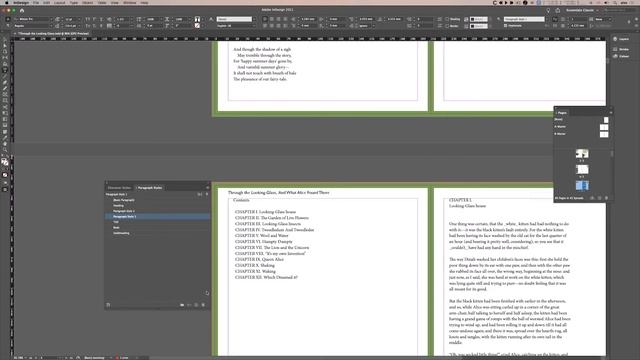The image size is (640, 360).
Task: Open the Layers panel button
Action: click(621, 39)
